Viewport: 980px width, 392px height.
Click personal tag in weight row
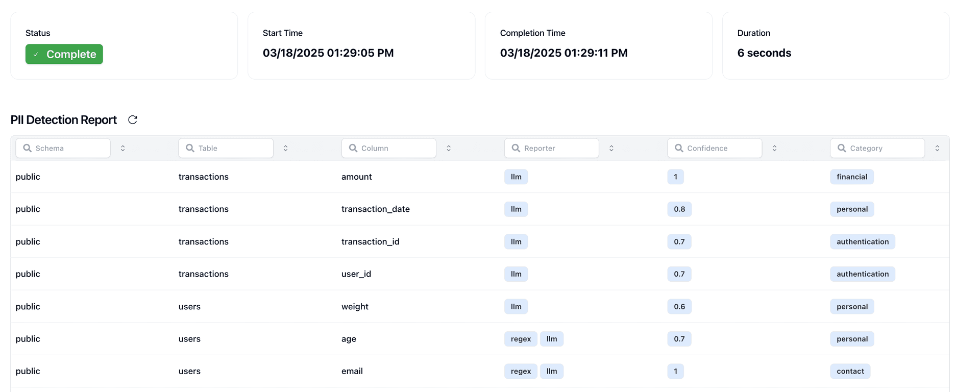(852, 306)
